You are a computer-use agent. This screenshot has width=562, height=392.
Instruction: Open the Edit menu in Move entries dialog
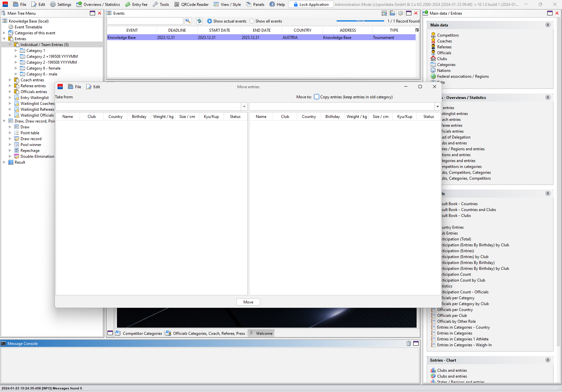[93, 87]
